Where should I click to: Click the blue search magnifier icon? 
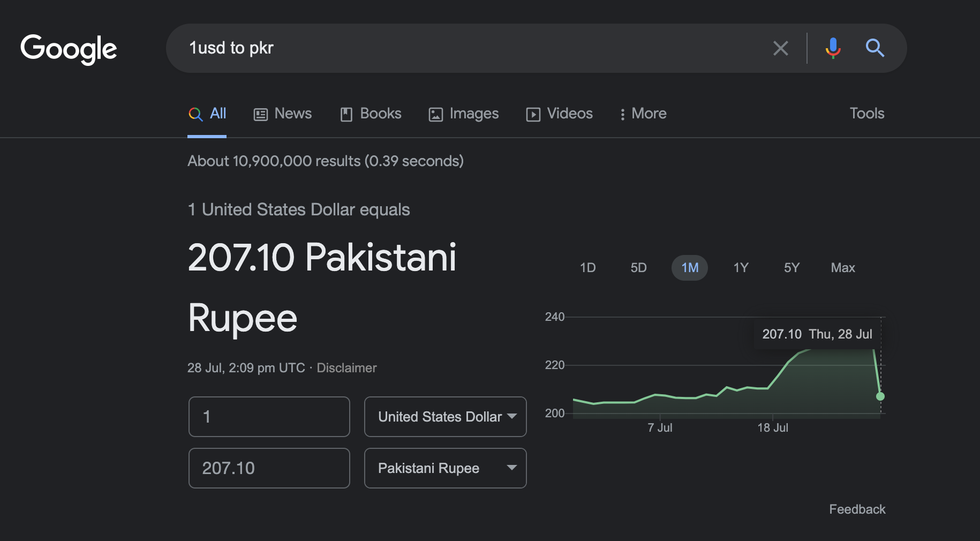875,48
